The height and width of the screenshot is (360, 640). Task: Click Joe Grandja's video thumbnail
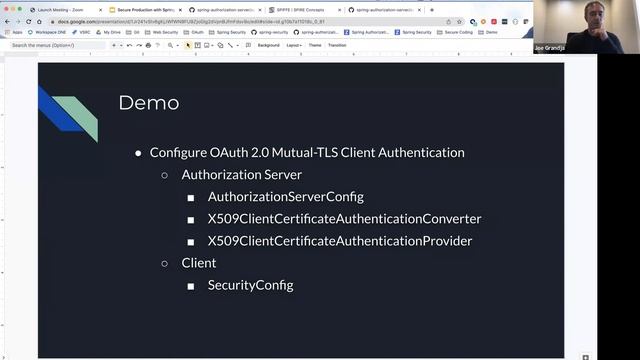coord(586,27)
